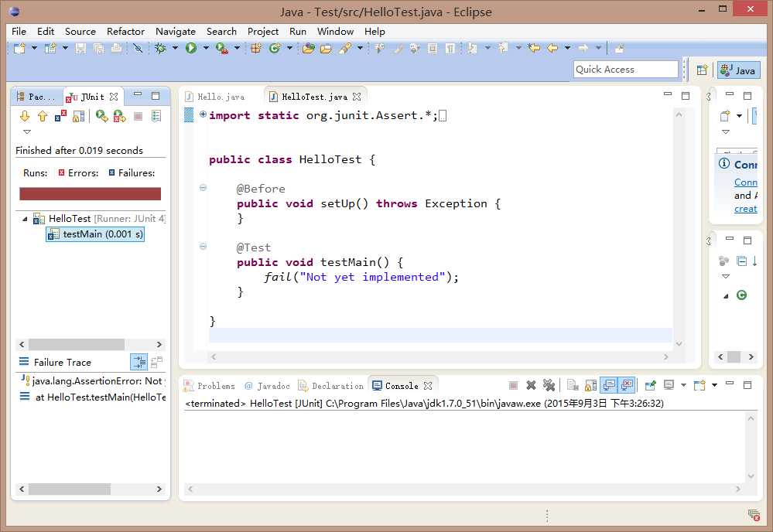Screen dimensions: 773x532
Task: Toggle Show Console on Standard Error change
Action: [627, 385]
